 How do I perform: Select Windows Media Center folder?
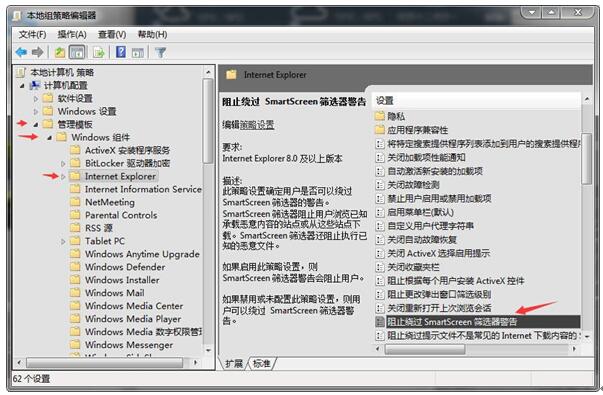point(134,306)
